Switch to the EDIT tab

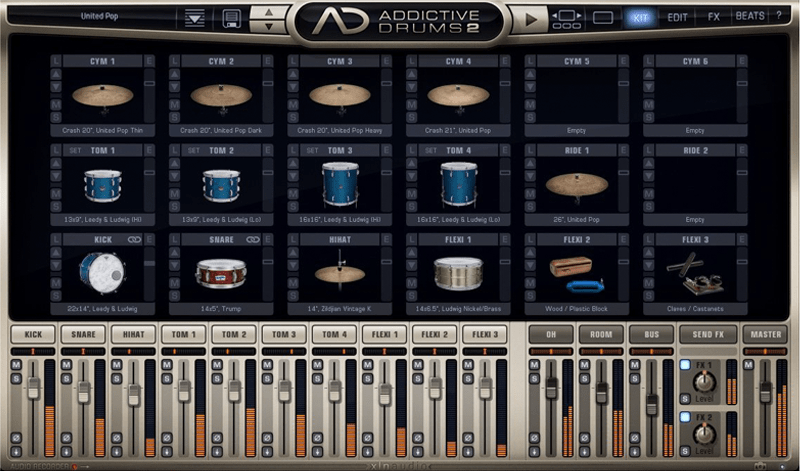pos(677,17)
